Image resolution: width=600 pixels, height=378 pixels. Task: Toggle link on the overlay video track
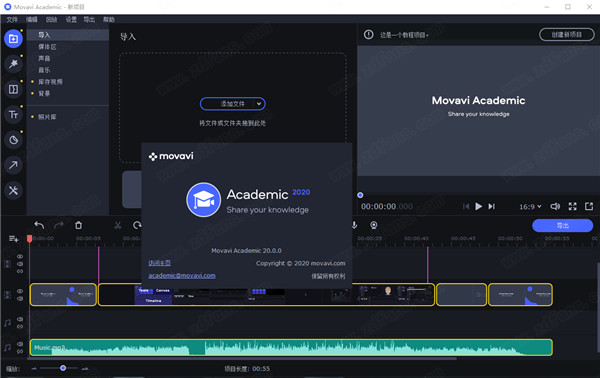[20, 271]
